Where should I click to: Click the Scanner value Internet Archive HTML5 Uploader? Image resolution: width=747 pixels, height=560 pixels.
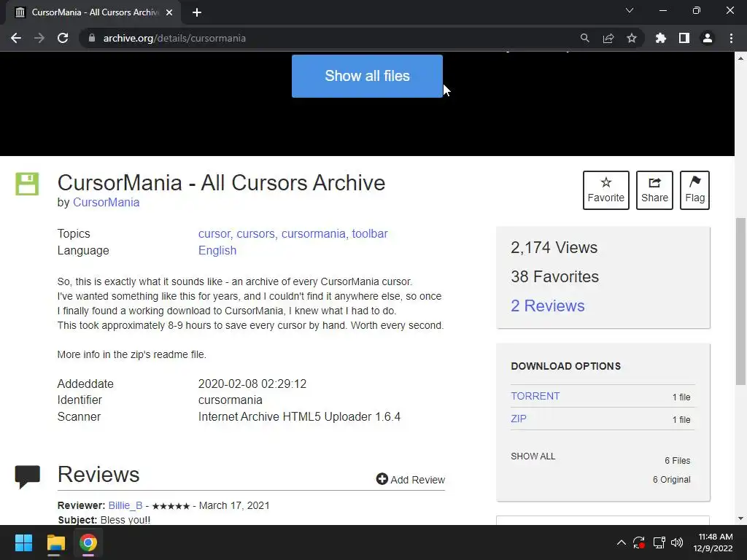[299, 416]
